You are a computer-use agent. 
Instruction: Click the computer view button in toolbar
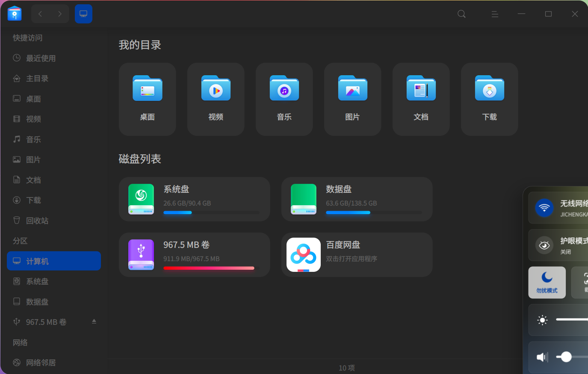[83, 14]
